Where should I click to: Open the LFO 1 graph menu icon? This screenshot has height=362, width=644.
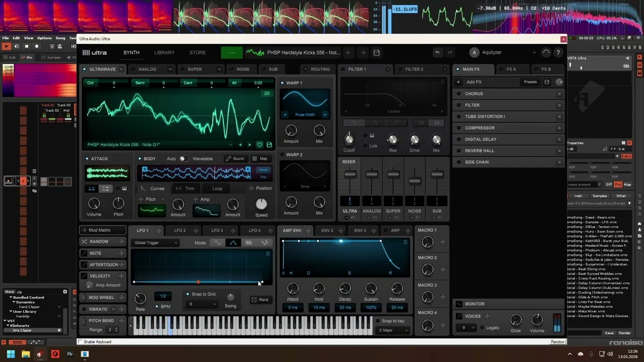(268, 254)
